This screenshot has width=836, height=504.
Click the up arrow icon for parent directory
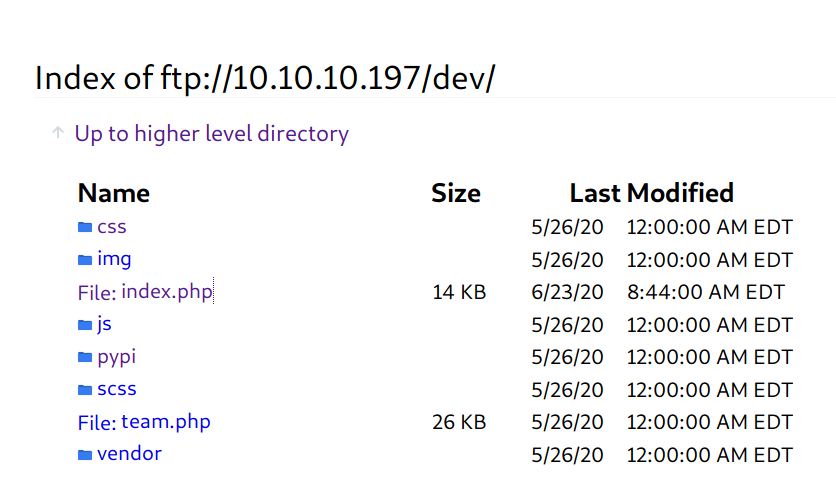[57, 133]
